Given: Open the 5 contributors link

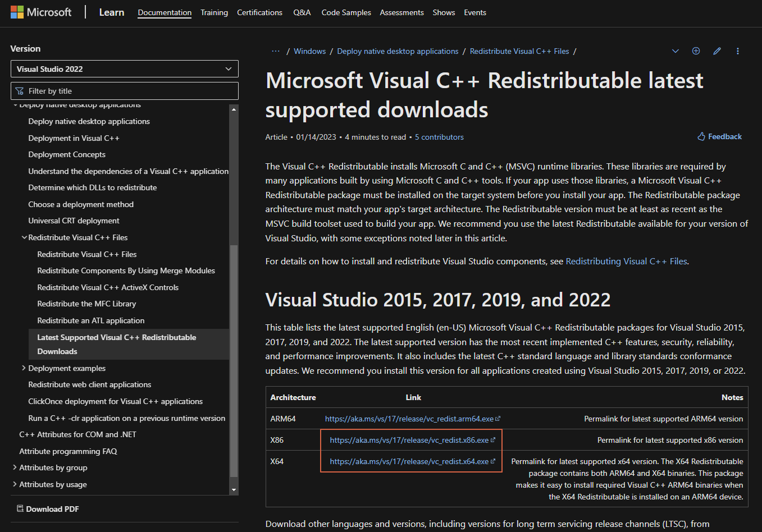Looking at the screenshot, I should pos(439,137).
